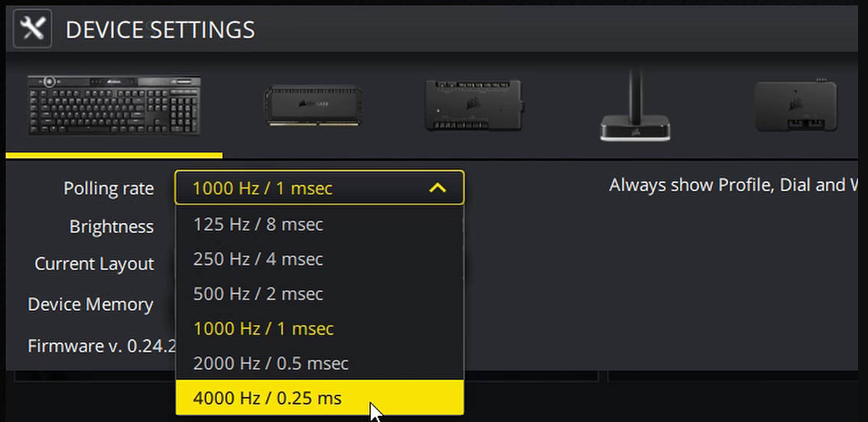The height and width of the screenshot is (422, 868).
Task: Click the Firmware version text
Action: click(x=102, y=346)
